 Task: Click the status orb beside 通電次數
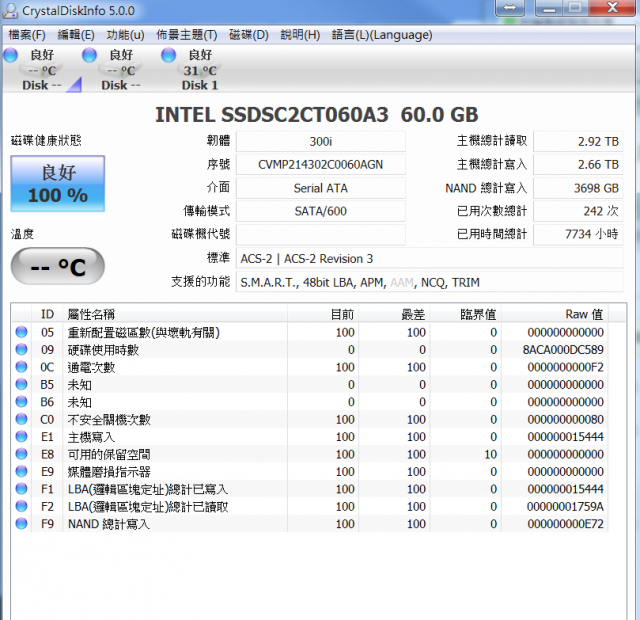21,367
